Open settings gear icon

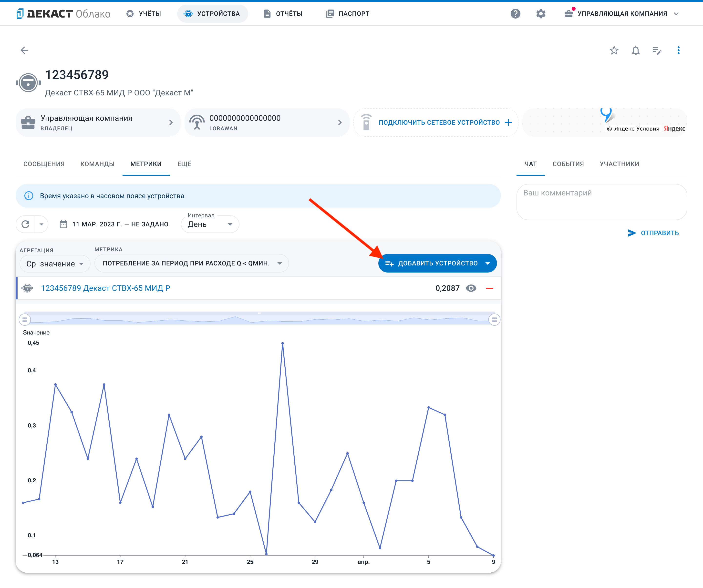(x=541, y=14)
